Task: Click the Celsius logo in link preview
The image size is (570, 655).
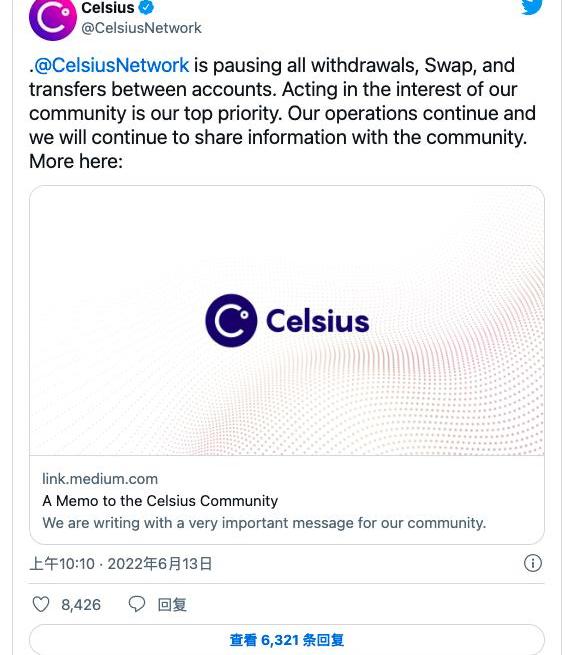Action: coord(231,320)
